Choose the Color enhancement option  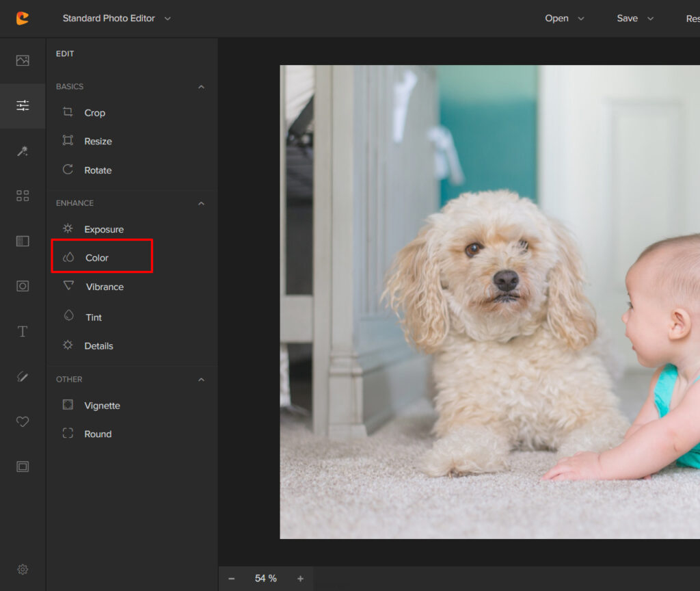point(97,258)
